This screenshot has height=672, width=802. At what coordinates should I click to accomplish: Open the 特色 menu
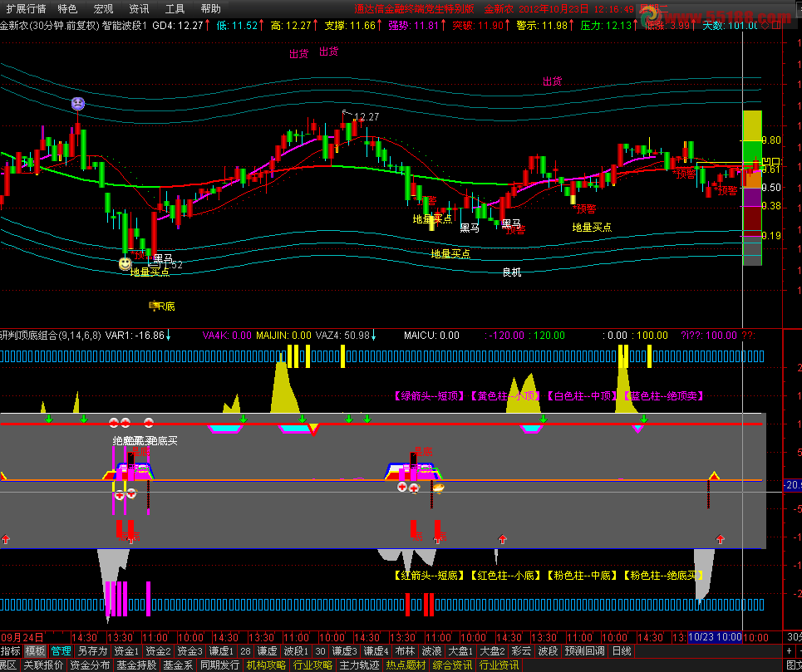pyautogui.click(x=67, y=8)
